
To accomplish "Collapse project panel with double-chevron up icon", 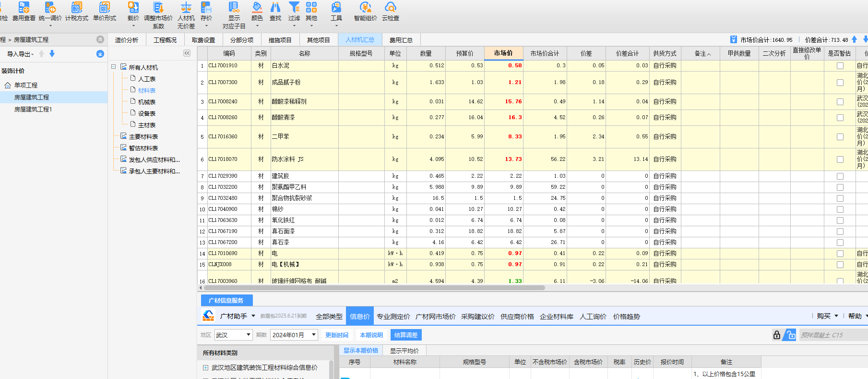I will click(x=100, y=39).
